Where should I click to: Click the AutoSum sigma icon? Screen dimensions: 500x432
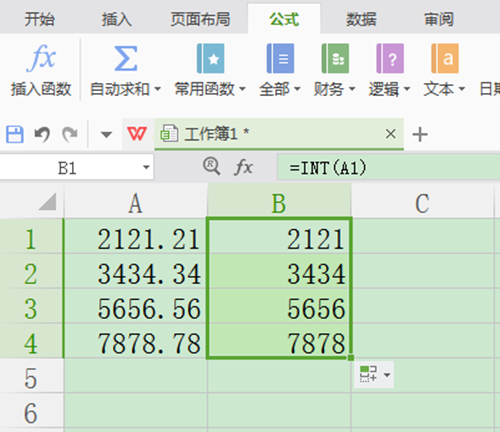pos(125,58)
